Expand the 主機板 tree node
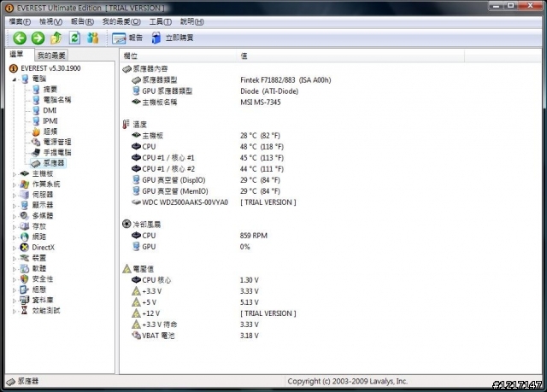The image size is (547, 392). tap(15, 174)
